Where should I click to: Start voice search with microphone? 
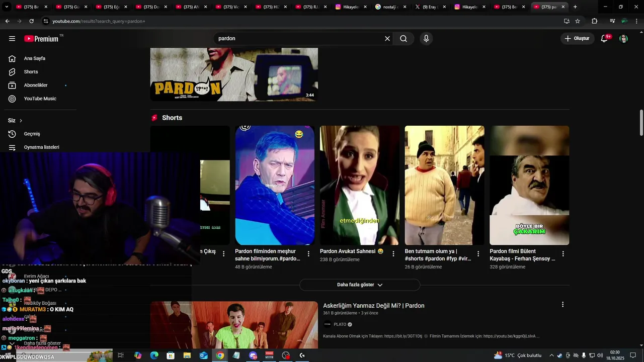[426, 39]
